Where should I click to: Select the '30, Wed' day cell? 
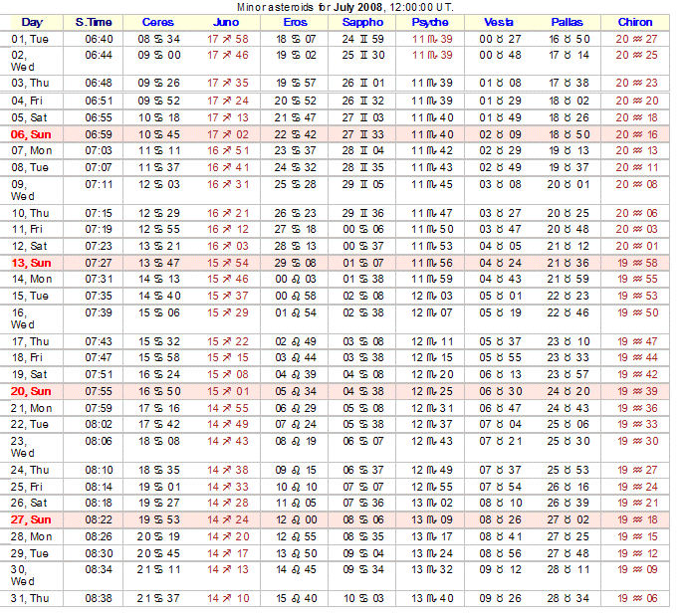(x=23, y=575)
